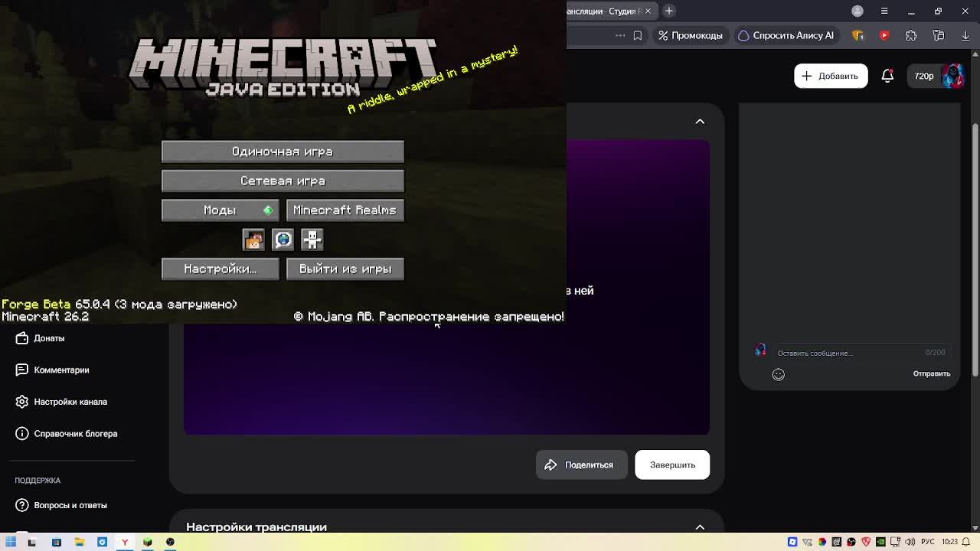Open the Windows Start button
This screenshot has height=551, width=980.
point(11,542)
